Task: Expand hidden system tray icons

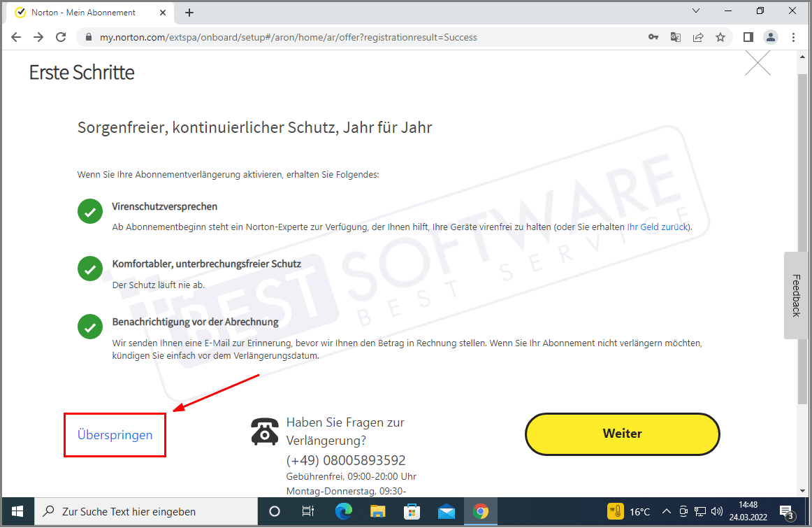Action: [x=667, y=511]
